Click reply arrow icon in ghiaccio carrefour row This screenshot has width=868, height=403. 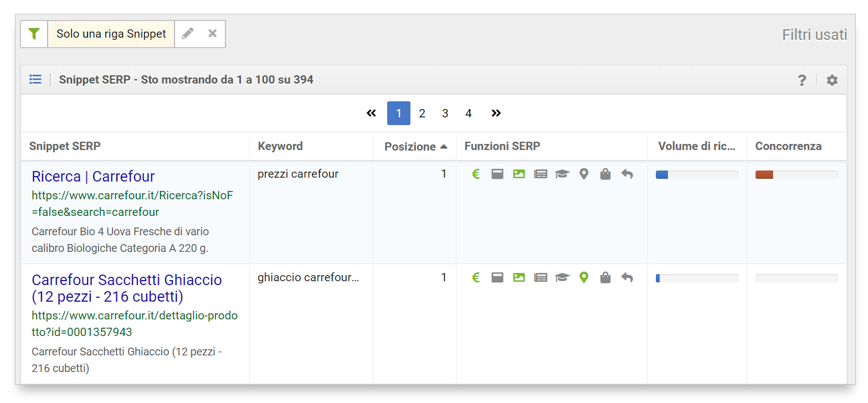[x=626, y=278]
